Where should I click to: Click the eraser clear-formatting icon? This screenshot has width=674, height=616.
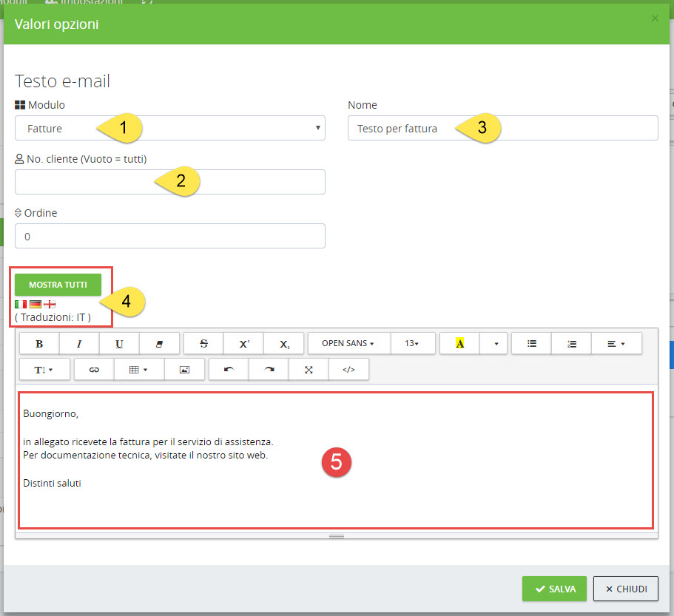click(159, 344)
